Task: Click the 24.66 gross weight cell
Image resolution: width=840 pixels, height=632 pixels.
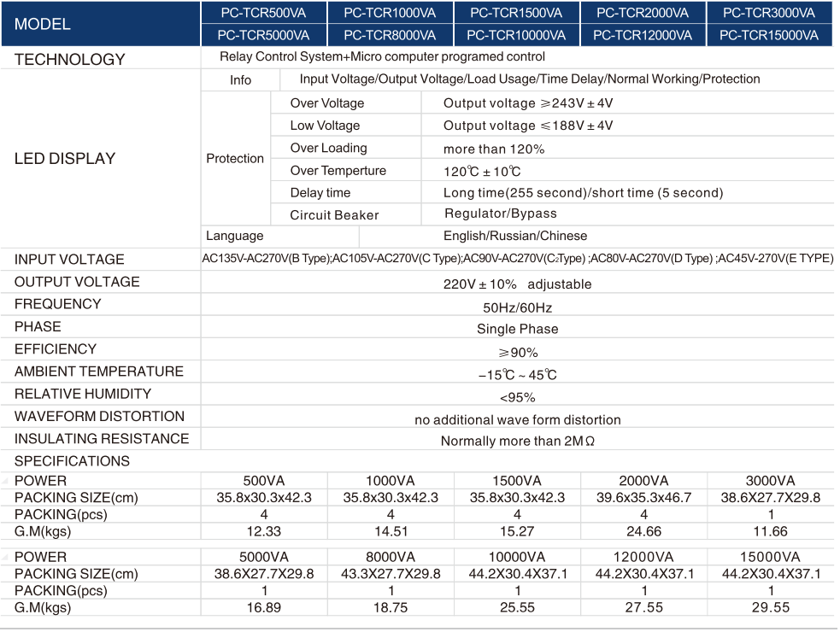Action: (643, 531)
